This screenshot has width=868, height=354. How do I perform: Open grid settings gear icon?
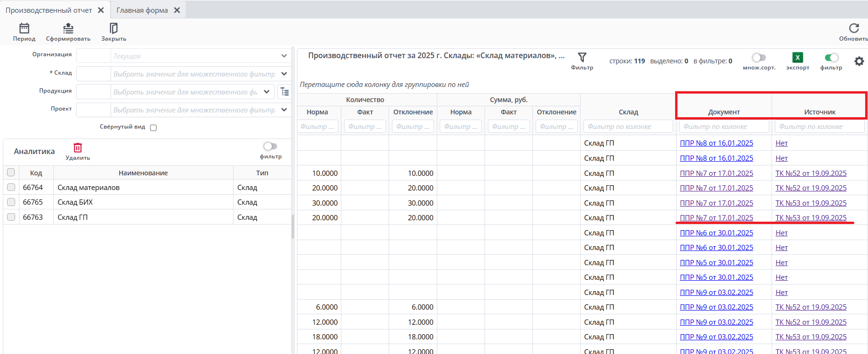click(859, 61)
